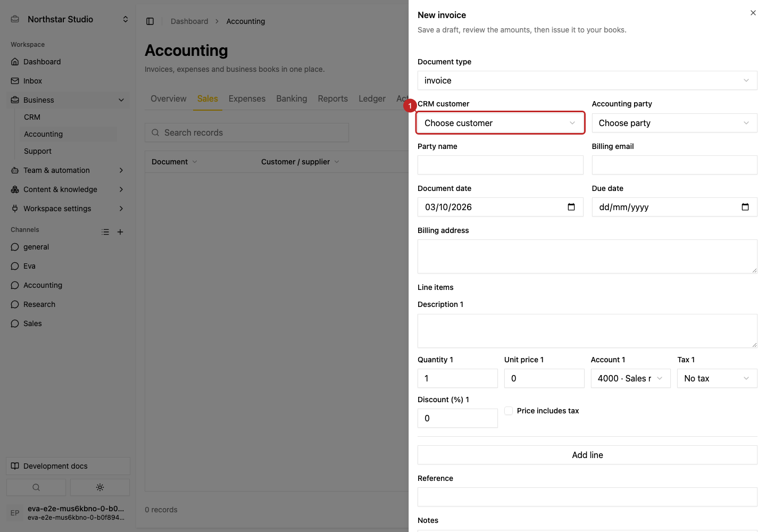Image resolution: width=766 pixels, height=532 pixels.
Task: Click the Billing email input
Action: click(675, 165)
